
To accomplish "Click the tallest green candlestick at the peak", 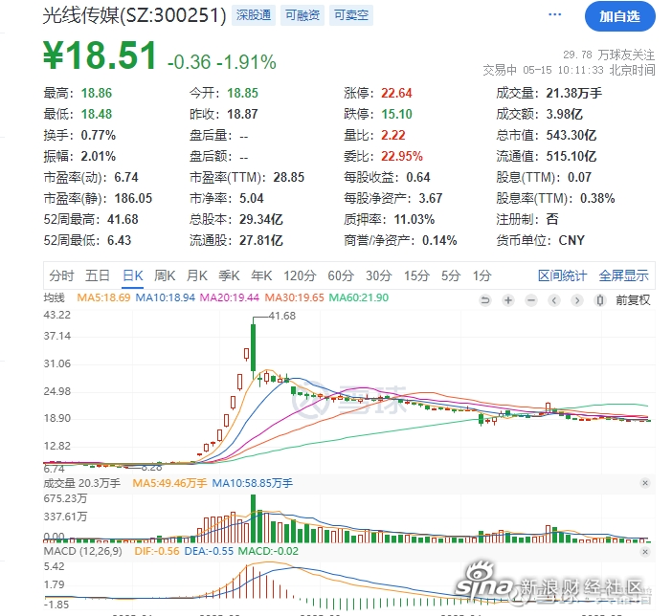I will pos(254,347).
